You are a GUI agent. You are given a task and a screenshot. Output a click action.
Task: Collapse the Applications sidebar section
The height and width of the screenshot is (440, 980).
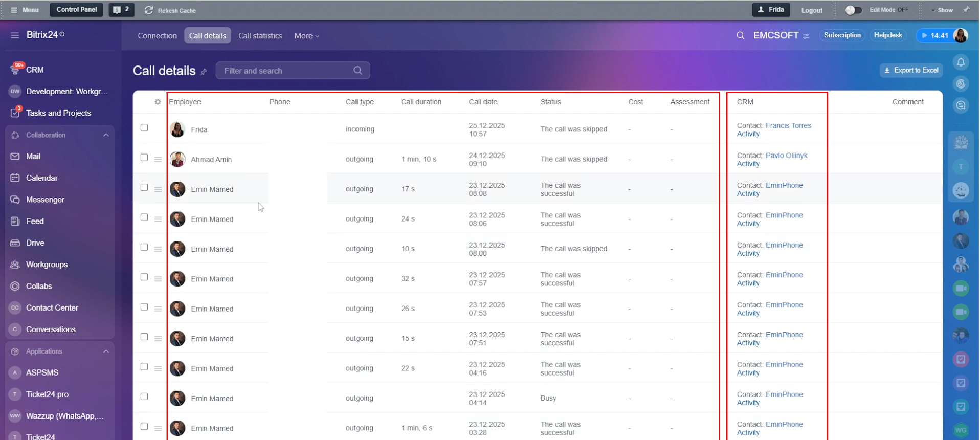(106, 351)
